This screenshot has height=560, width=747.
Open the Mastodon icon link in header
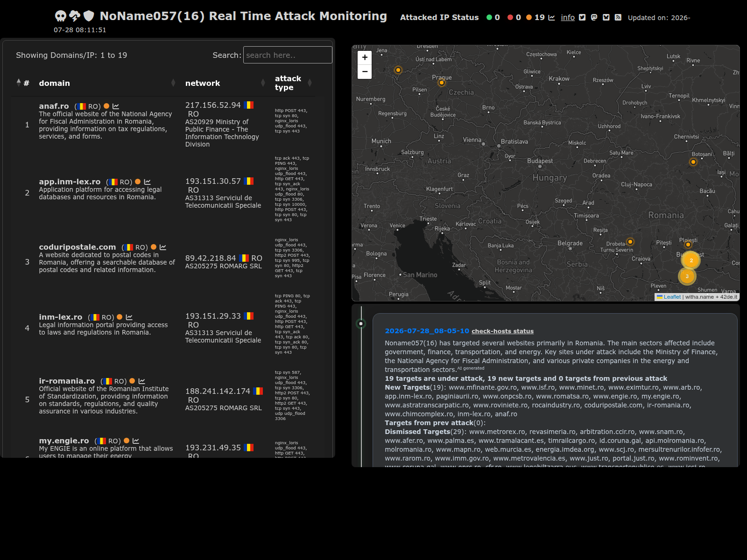click(x=594, y=17)
